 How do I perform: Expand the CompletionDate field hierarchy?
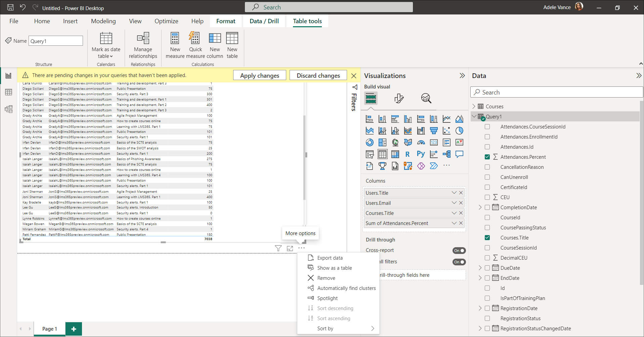point(480,208)
